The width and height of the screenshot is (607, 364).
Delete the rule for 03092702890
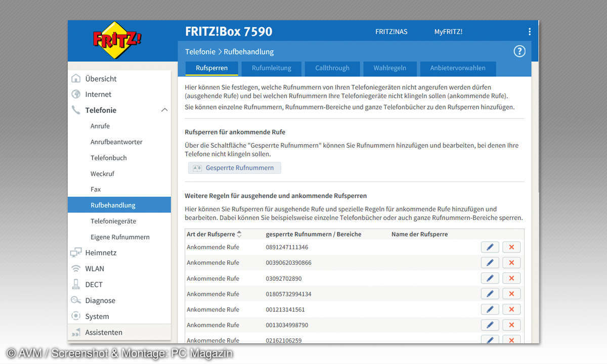pos(511,278)
